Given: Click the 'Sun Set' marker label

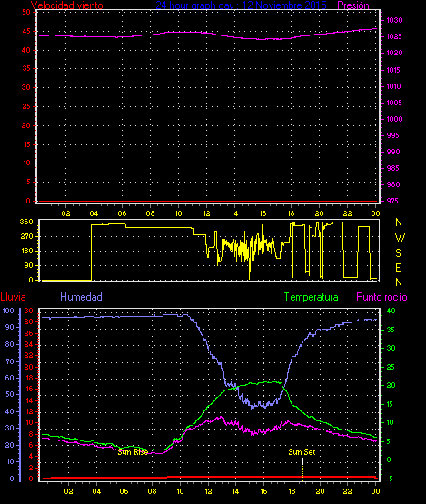Looking at the screenshot, I should [x=302, y=452].
